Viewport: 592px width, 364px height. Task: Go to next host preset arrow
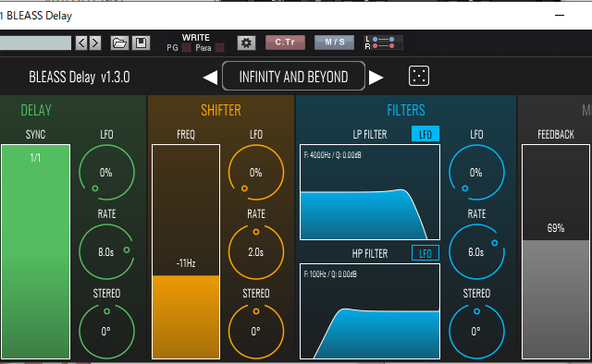coord(94,42)
